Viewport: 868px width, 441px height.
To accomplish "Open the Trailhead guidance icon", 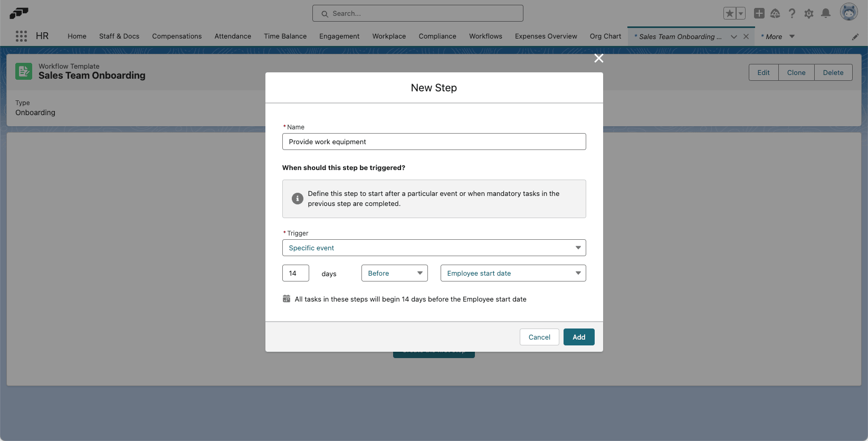I will click(775, 13).
